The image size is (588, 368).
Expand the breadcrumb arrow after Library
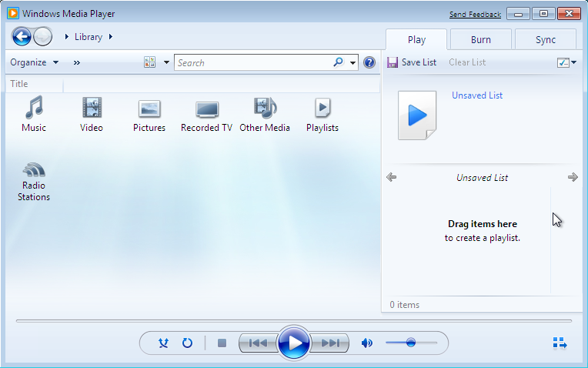(111, 37)
